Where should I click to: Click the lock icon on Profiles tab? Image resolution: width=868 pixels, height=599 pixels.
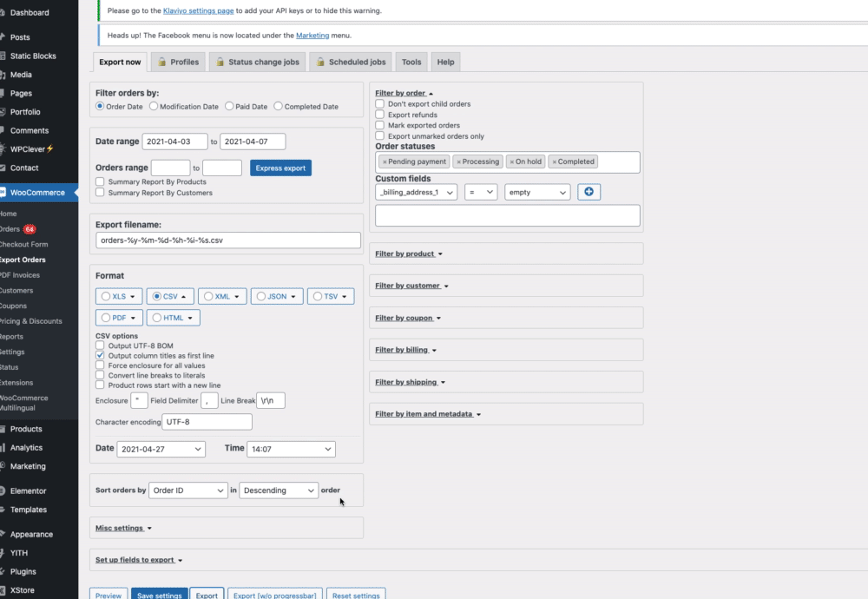[161, 62]
